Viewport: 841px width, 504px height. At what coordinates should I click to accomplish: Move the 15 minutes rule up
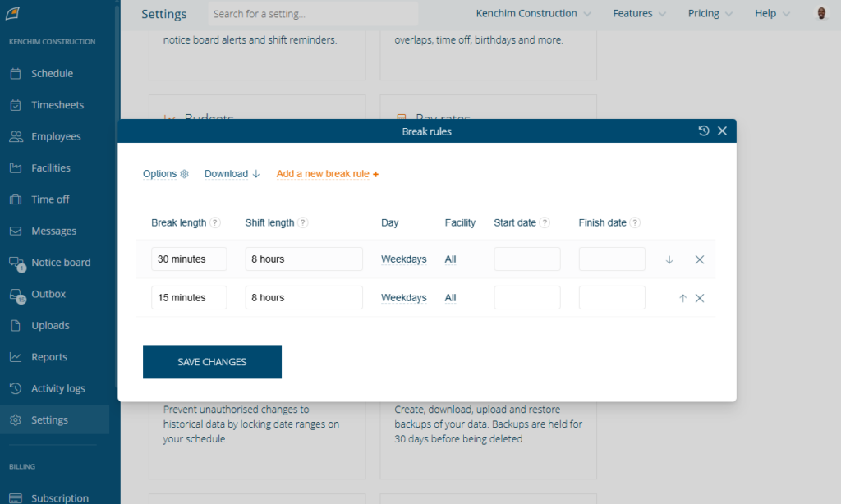tap(682, 298)
